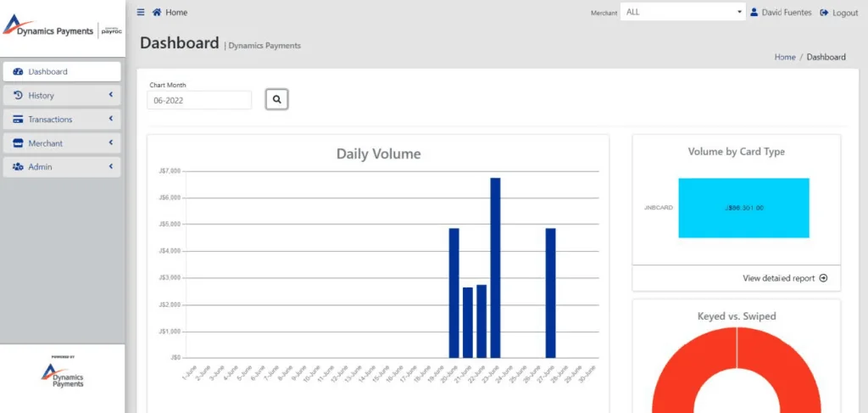Click the J$5,000 axis label
This screenshot has width=868, height=413.
pos(170,224)
